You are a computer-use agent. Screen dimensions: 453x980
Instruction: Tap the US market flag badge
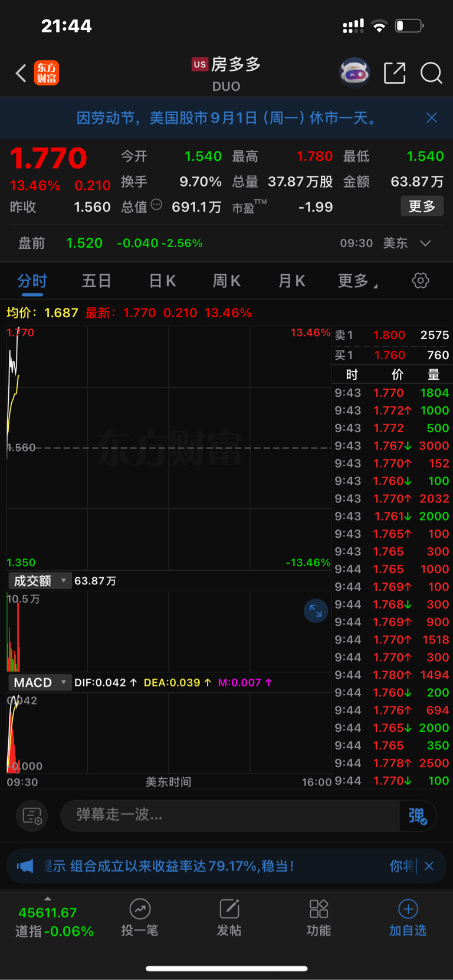200,64
